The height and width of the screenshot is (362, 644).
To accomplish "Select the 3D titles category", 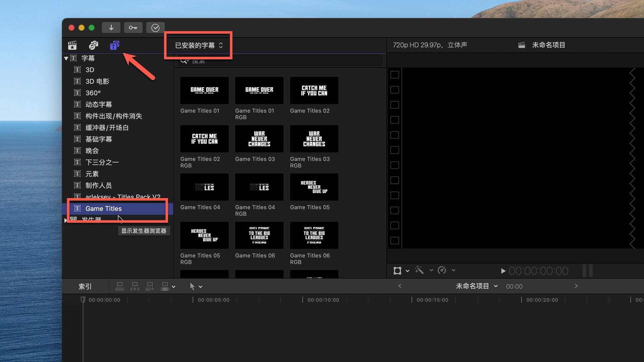I will click(x=90, y=70).
